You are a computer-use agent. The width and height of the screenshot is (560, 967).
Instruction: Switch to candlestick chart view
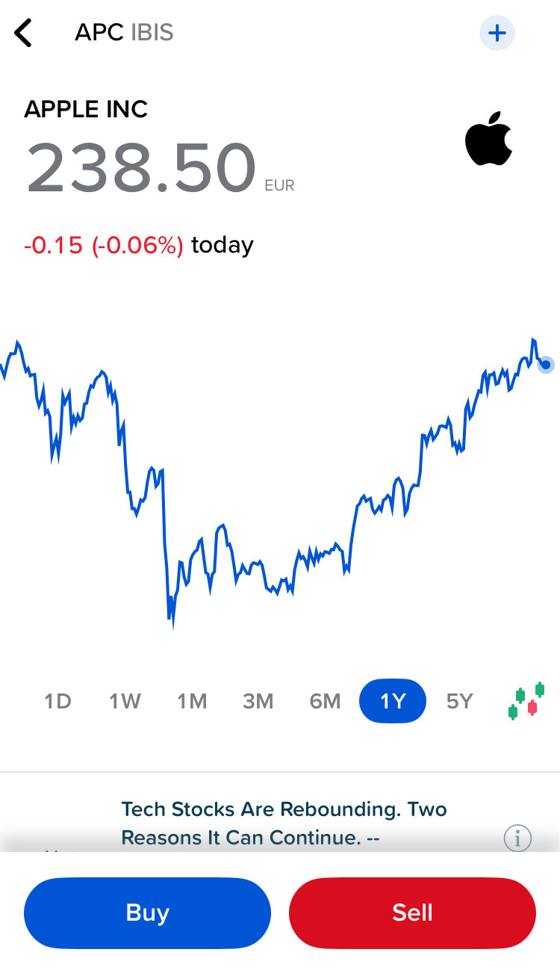526,701
